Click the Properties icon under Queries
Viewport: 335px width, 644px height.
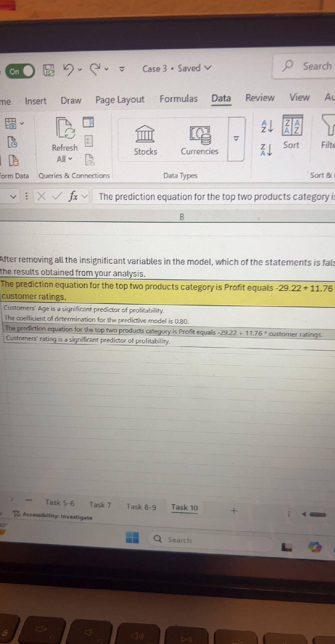88,141
